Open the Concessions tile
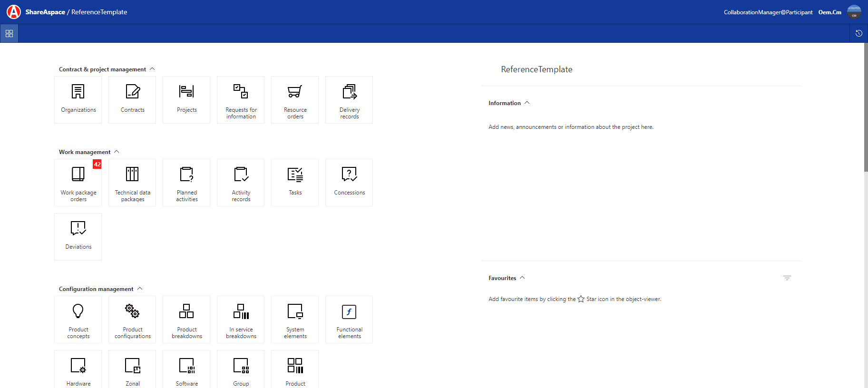 coord(349,183)
